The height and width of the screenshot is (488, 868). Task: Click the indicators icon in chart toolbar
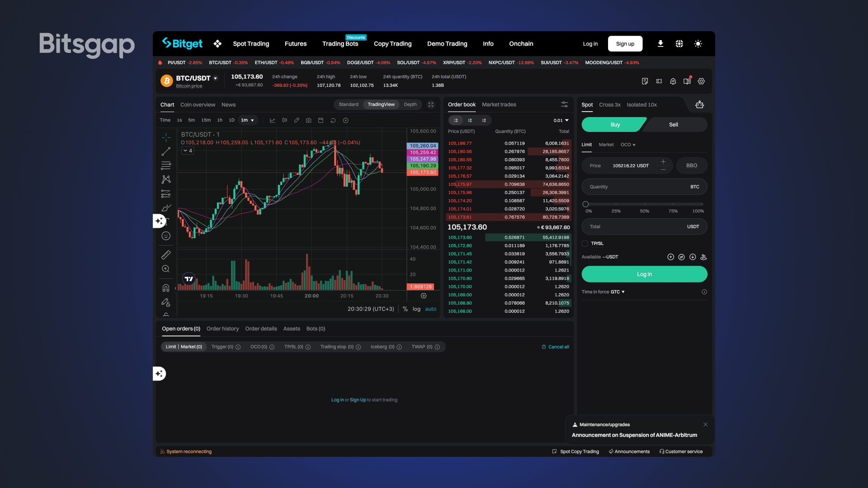click(273, 120)
